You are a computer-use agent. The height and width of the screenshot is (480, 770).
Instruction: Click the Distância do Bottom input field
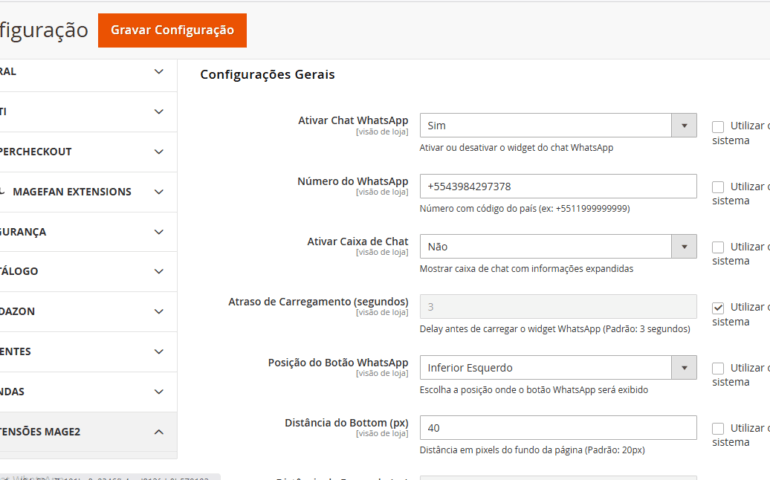click(558, 428)
